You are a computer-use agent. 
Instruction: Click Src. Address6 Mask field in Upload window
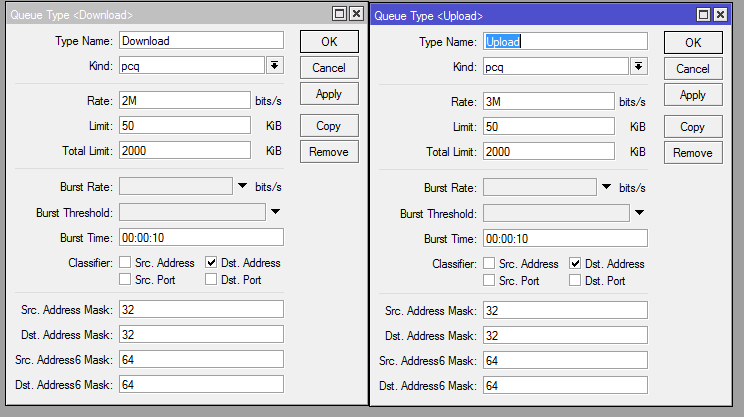pos(565,361)
